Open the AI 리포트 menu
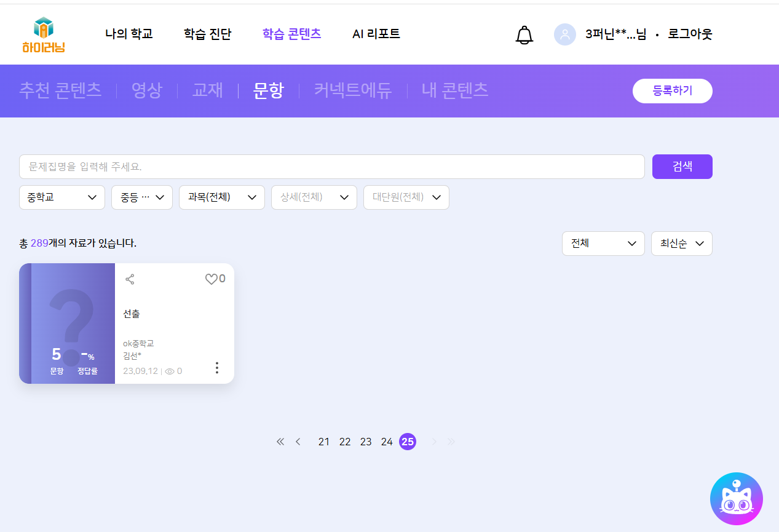 [376, 34]
